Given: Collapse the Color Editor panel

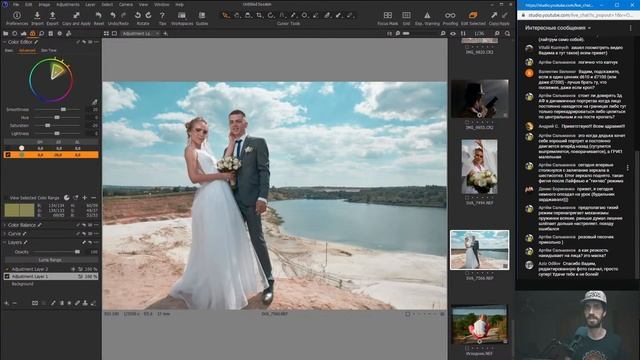Looking at the screenshot, I should 4,42.
